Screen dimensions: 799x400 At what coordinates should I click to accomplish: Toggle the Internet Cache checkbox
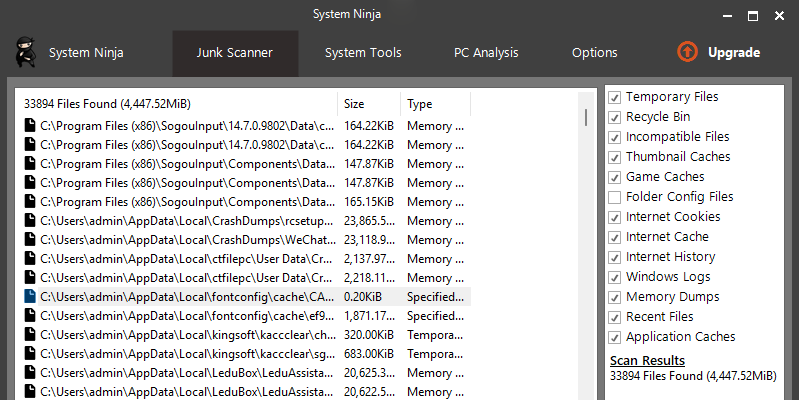[615, 237]
